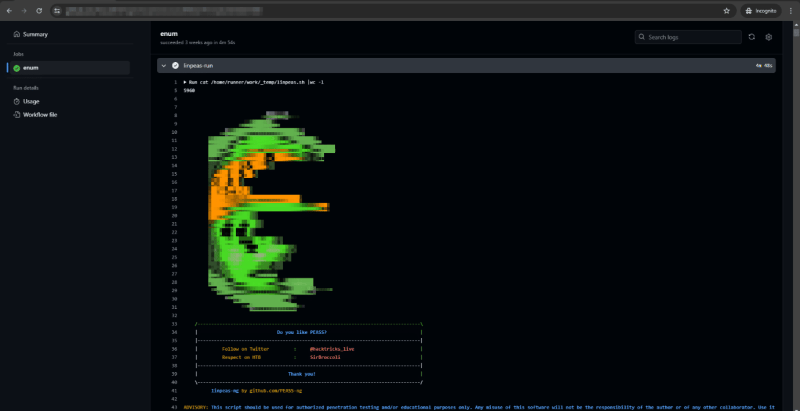Click the green success check next to enum
Image resolution: width=800 pixels, height=411 pixels.
click(x=17, y=68)
